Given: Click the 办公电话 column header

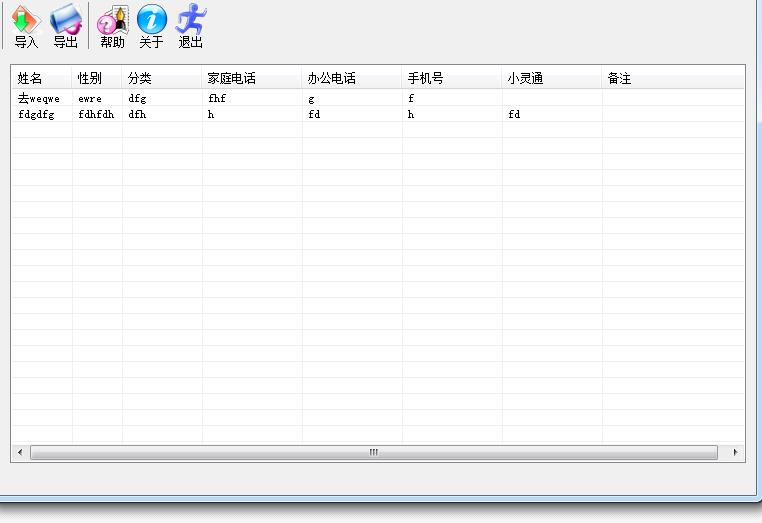Looking at the screenshot, I should point(351,78).
